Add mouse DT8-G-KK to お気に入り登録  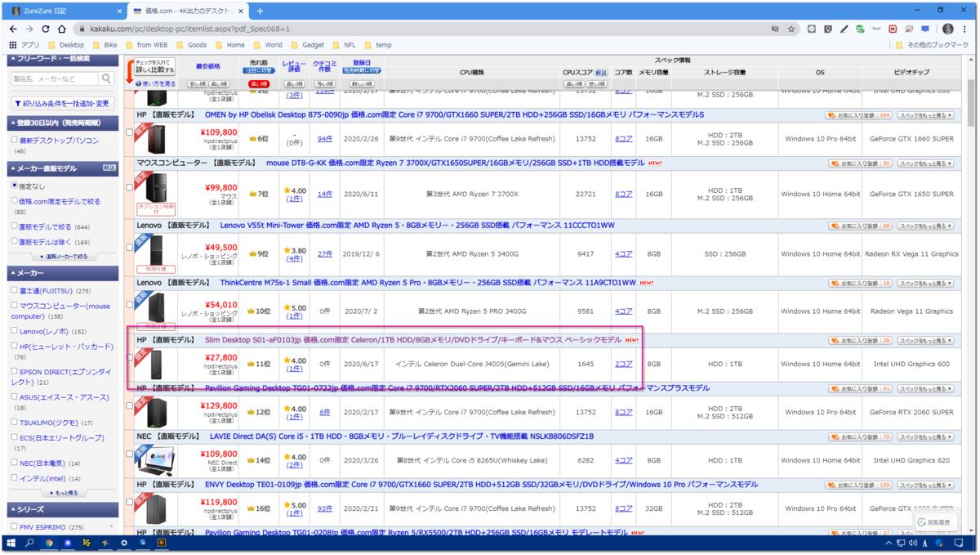[x=861, y=163]
